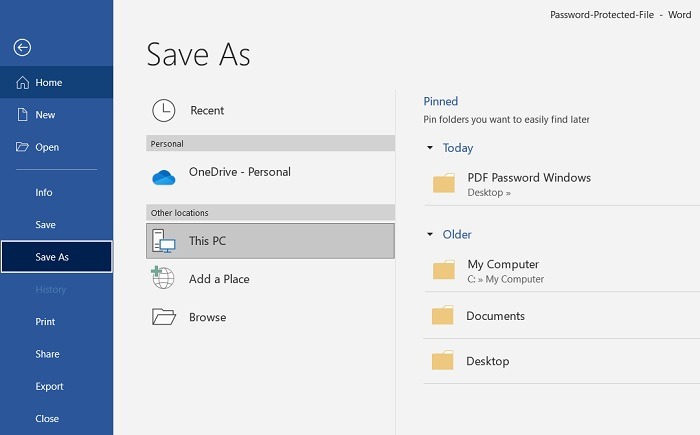The height and width of the screenshot is (435, 700).
Task: Open the Info menu item
Action: point(44,192)
